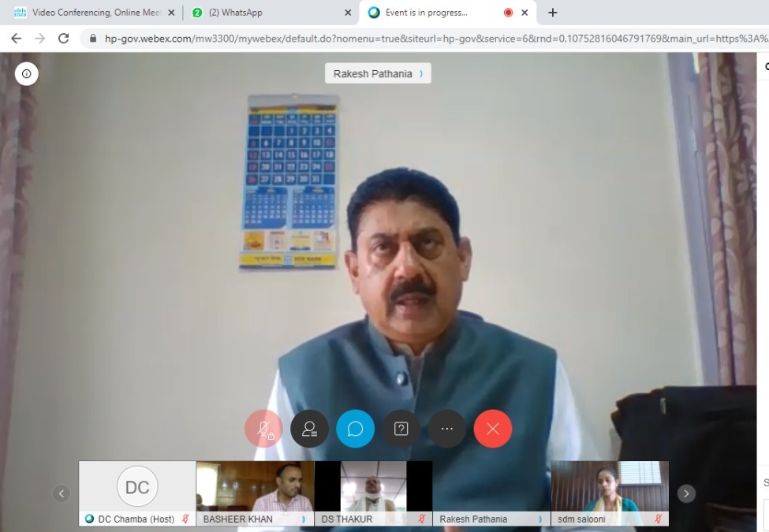The width and height of the screenshot is (769, 532).
Task: Close the Video Conferencing tab
Action: pos(171,13)
